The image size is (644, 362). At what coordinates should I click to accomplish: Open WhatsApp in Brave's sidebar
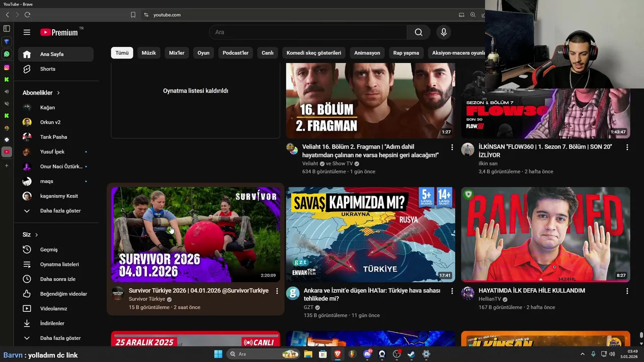point(7,54)
